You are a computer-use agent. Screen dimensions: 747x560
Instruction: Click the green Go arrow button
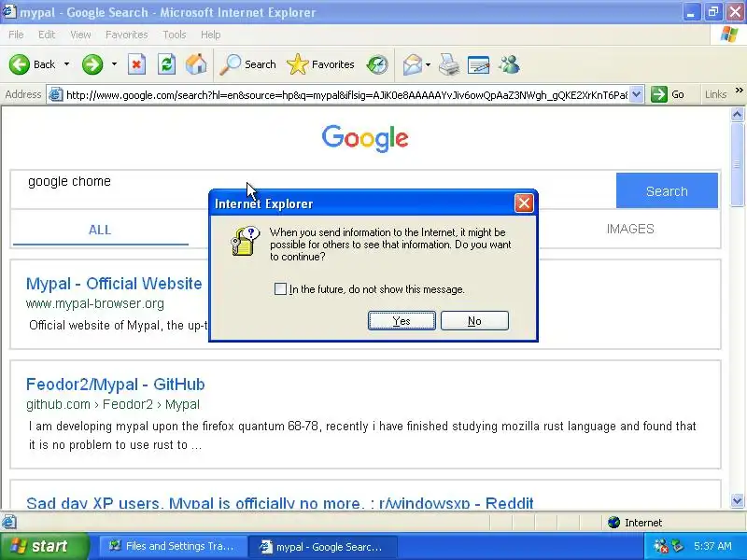pos(659,94)
